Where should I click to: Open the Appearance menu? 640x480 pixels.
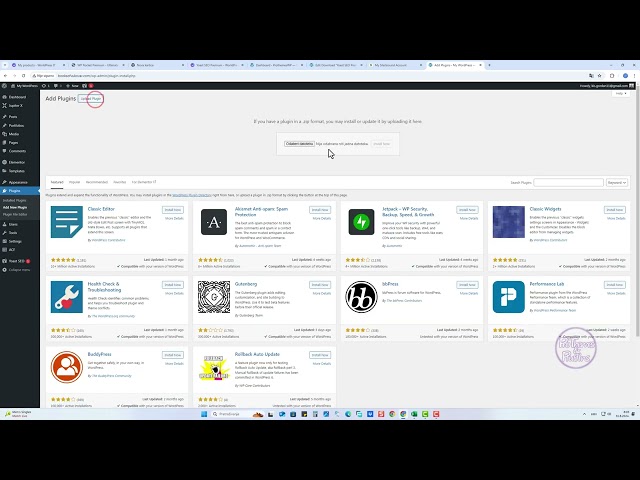(x=18, y=182)
